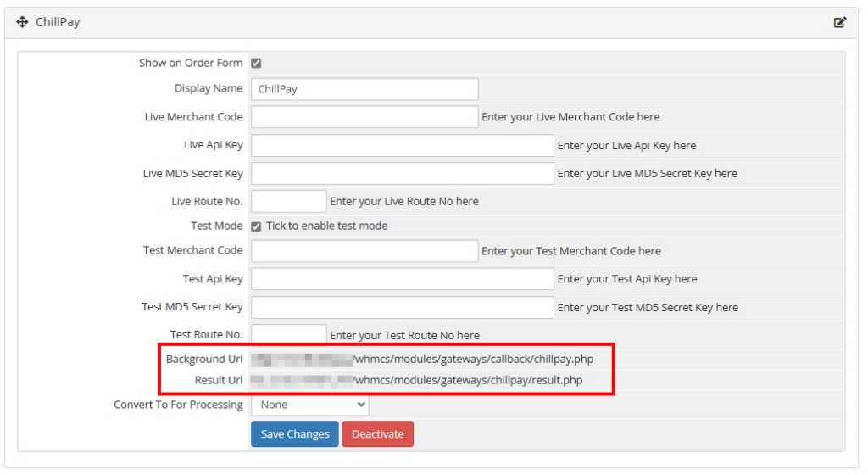Click into the Live Merchant Code field
Image resolution: width=868 pixels, height=475 pixels.
pyautogui.click(x=364, y=117)
